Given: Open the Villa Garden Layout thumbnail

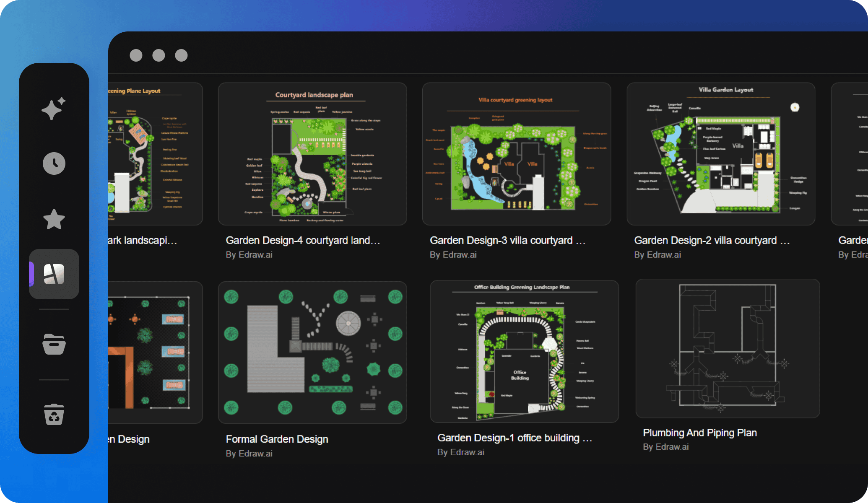Looking at the screenshot, I should tap(721, 154).
